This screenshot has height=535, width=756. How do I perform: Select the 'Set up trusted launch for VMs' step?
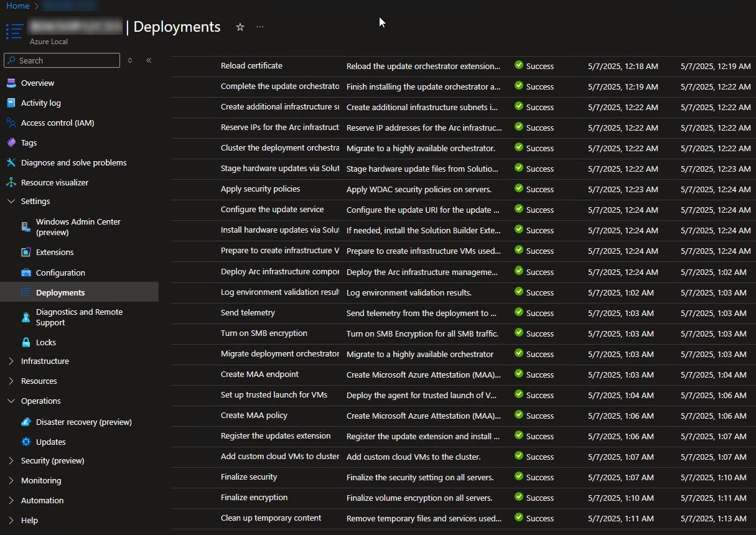(x=274, y=395)
